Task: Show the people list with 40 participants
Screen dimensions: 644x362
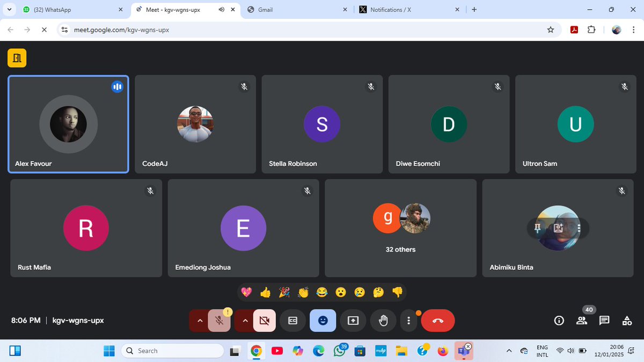Action: click(x=582, y=321)
